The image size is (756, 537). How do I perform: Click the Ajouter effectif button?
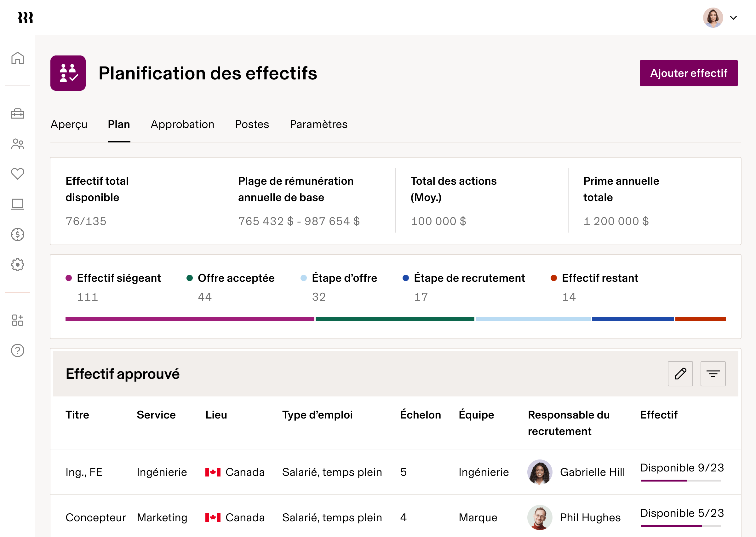(689, 73)
